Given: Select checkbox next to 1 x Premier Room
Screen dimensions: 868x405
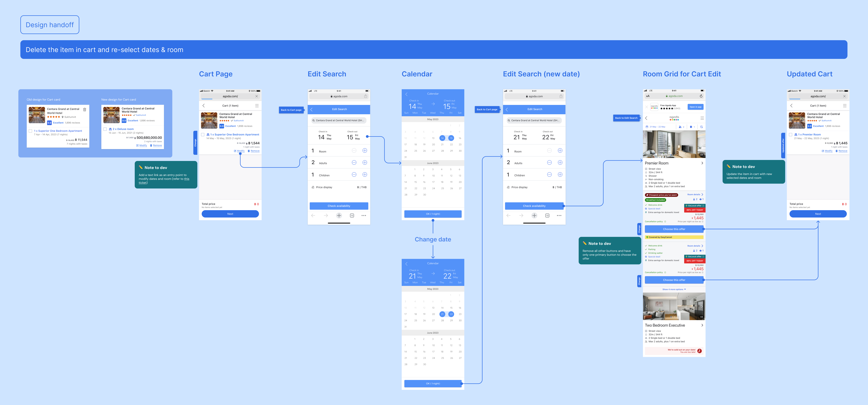Looking at the screenshot, I should tap(791, 135).
